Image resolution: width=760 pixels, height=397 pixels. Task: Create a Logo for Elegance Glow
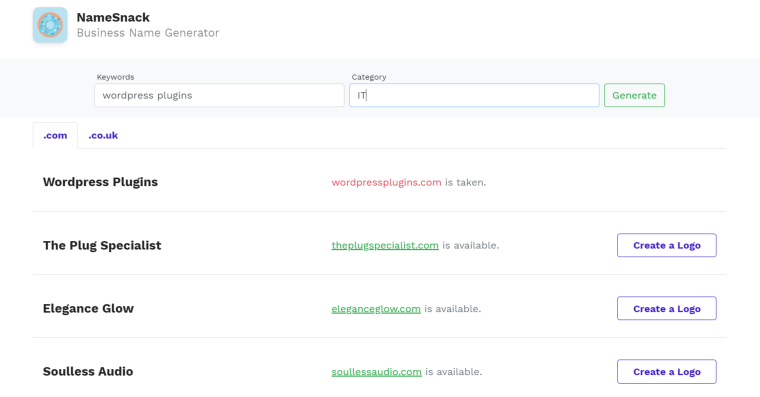[666, 308]
